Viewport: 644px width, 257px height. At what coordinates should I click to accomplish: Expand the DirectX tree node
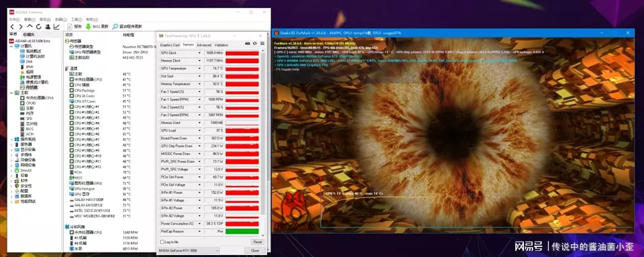pos(11,170)
